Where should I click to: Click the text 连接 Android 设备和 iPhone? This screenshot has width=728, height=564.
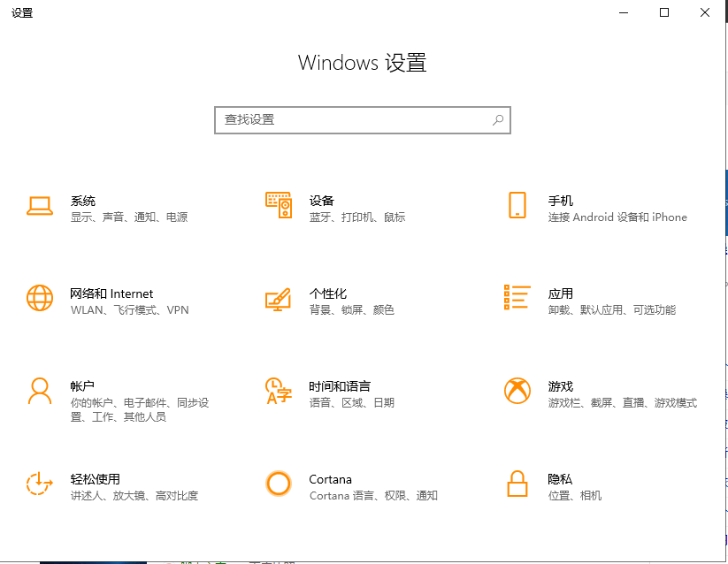tap(617, 217)
